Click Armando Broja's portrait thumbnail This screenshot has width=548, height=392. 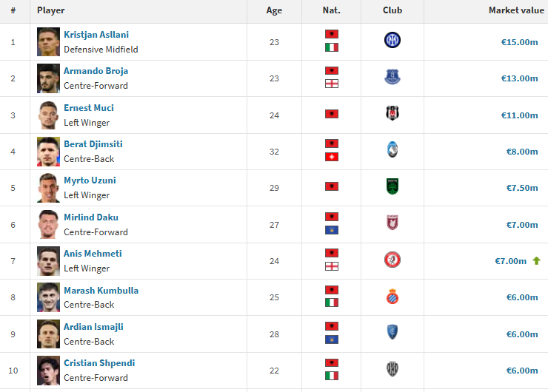point(48,78)
